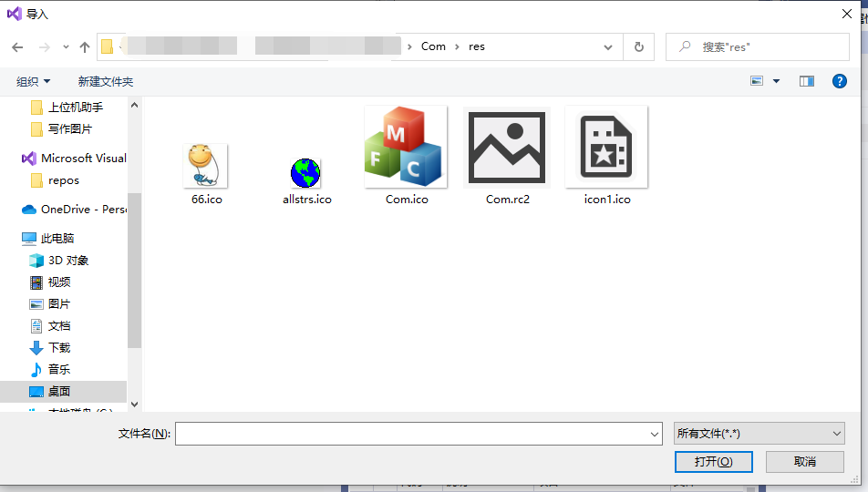Image resolution: width=868 pixels, height=492 pixels.
Task: Open the 写作图片 folder in sidebar
Action: 61,129
